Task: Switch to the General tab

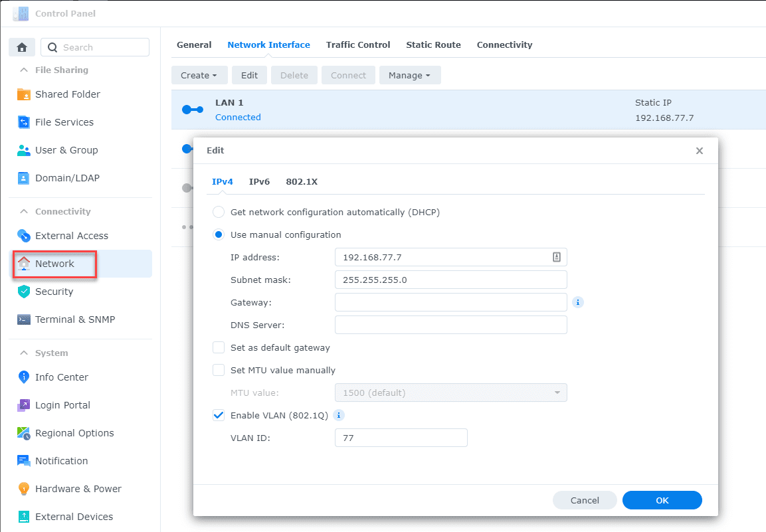Action: pos(194,45)
